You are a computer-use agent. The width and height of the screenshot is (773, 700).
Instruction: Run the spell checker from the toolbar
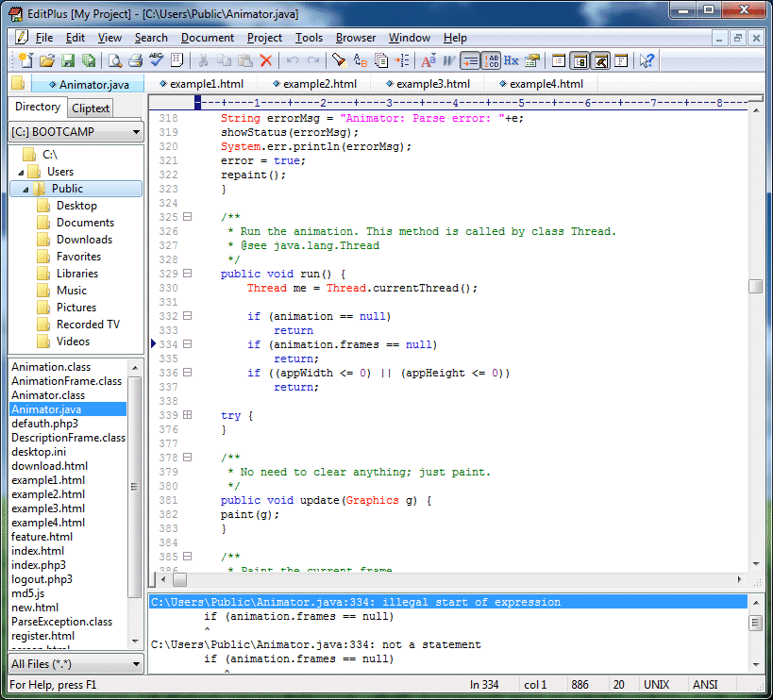click(x=158, y=59)
